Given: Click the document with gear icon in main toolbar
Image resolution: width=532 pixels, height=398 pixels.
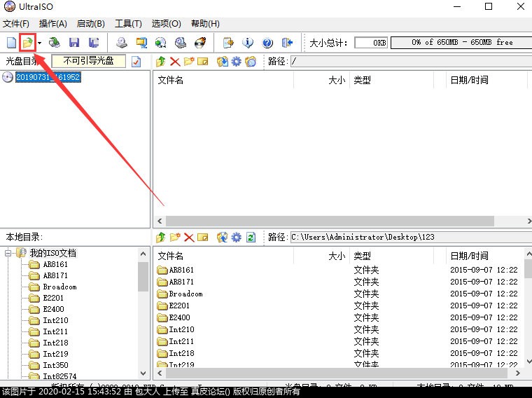Looking at the screenshot, I should click(x=228, y=43).
